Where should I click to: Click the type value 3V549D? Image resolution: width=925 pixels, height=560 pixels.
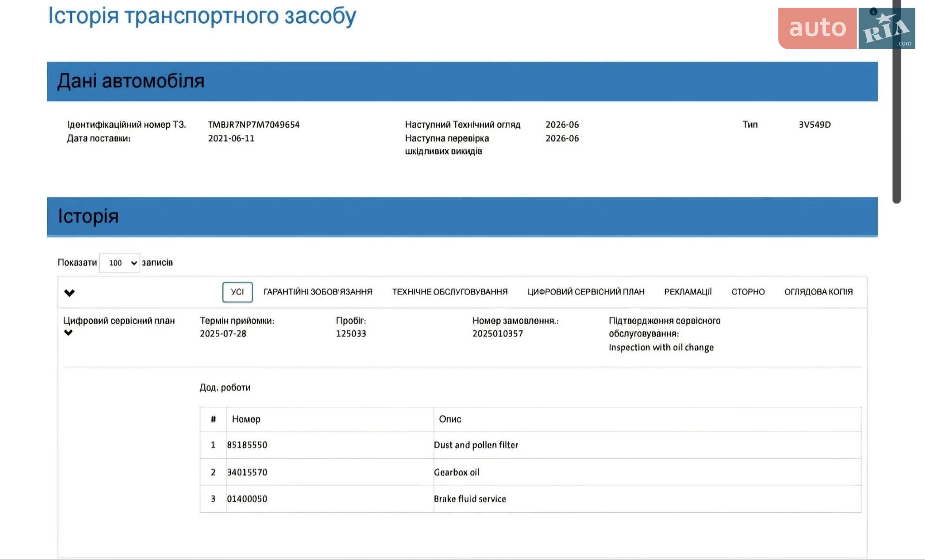815,125
